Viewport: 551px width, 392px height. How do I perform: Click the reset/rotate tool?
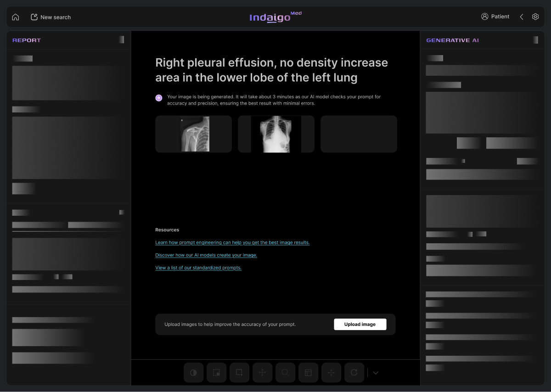coord(354,373)
